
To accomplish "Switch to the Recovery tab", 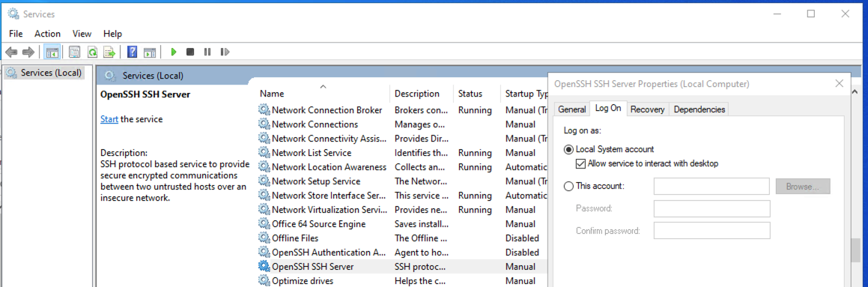I will tap(647, 109).
